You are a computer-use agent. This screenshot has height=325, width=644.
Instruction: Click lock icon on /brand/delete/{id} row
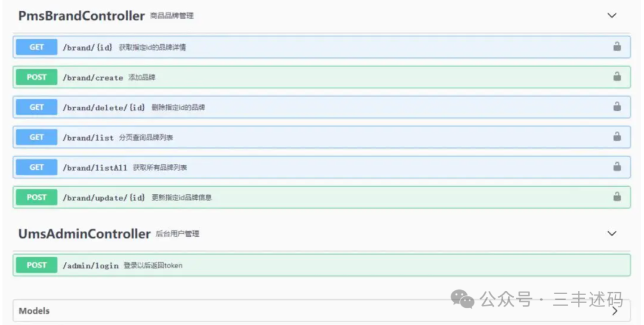(617, 106)
